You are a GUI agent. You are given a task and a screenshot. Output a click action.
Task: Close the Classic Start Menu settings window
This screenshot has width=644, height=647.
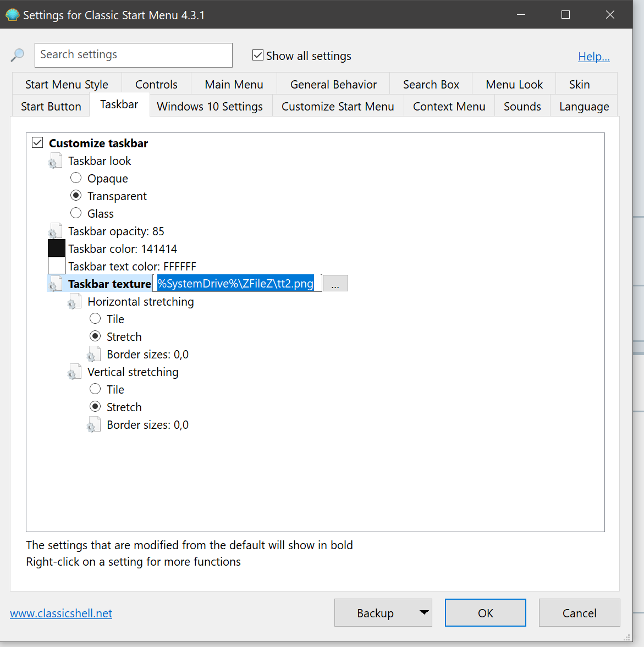610,15
